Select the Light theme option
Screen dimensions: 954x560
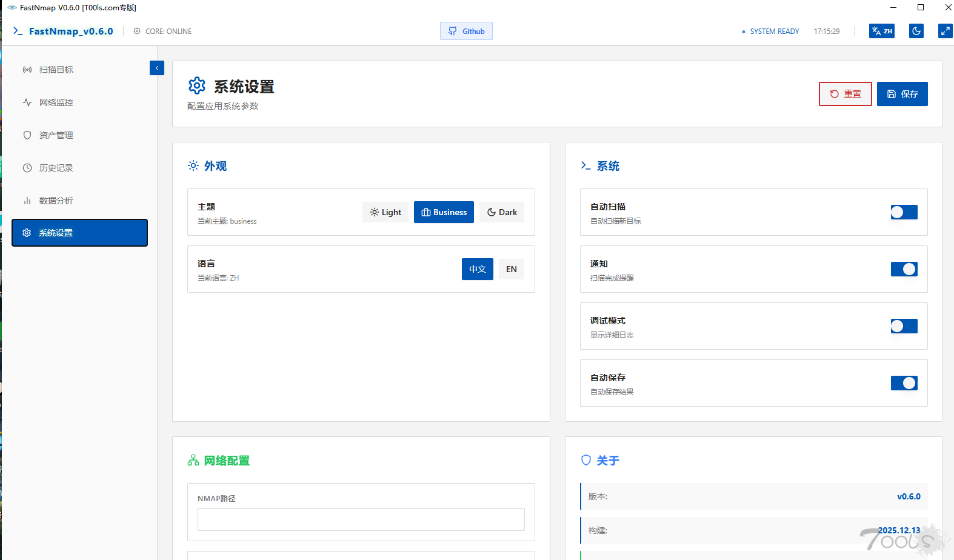click(x=385, y=212)
